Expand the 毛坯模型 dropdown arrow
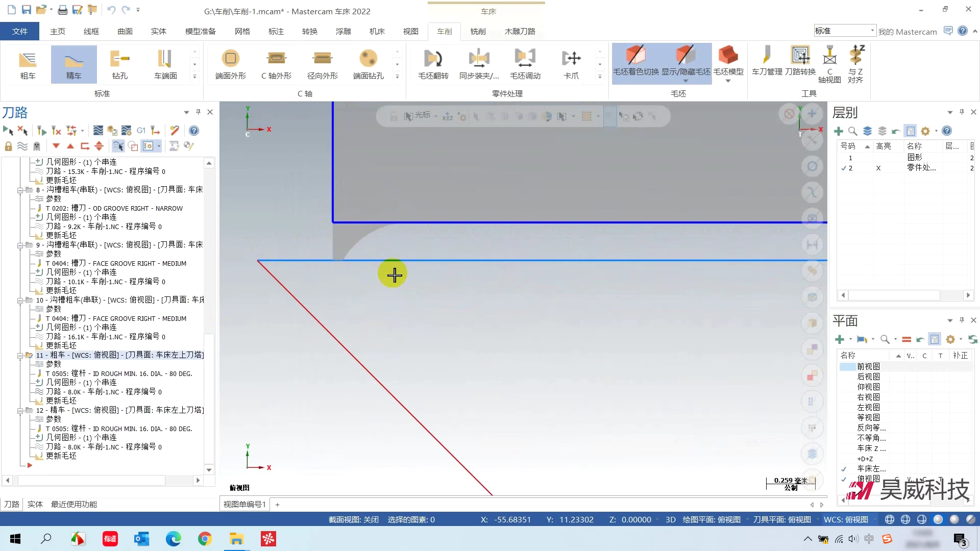 coord(728,81)
